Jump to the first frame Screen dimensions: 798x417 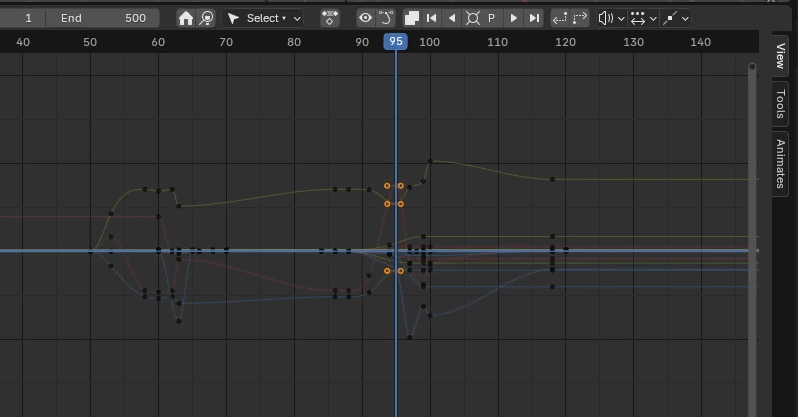pos(432,18)
